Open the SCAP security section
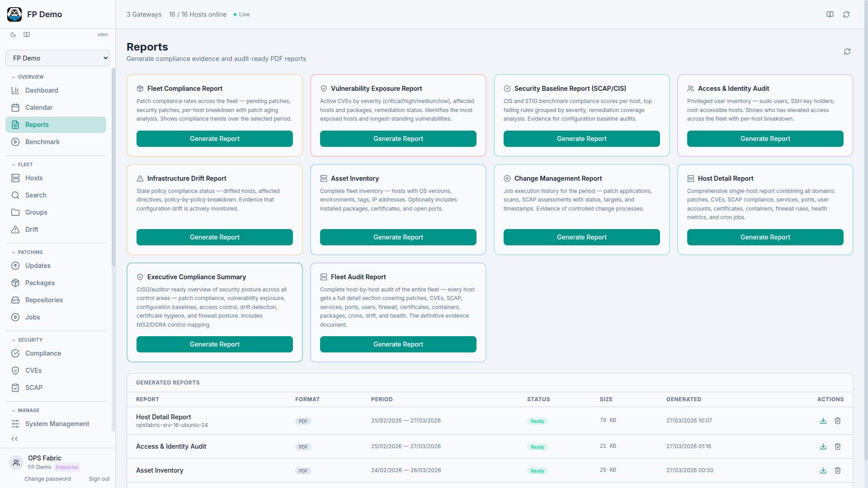This screenshot has height=488, width=868. click(33, 388)
